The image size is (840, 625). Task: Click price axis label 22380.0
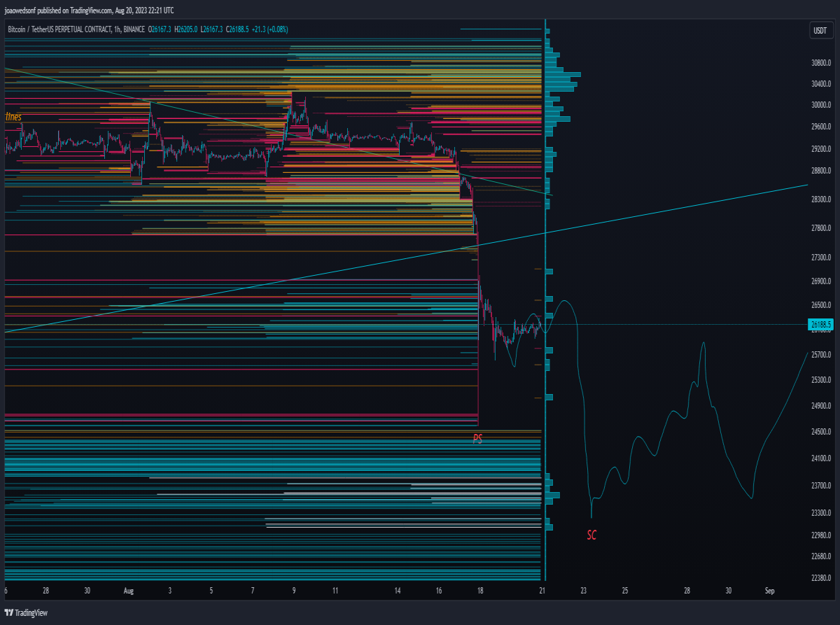click(x=820, y=579)
